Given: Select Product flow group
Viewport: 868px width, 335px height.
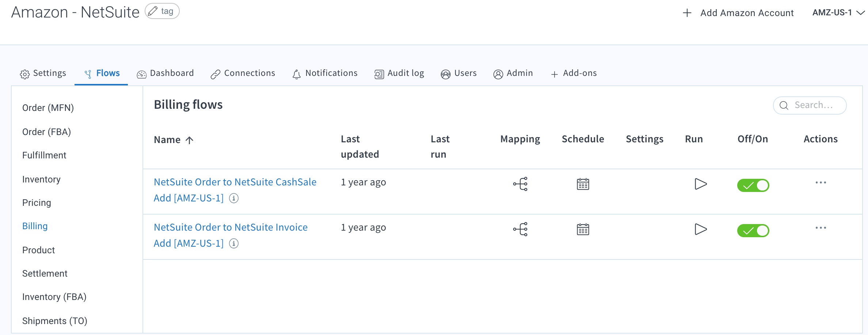Looking at the screenshot, I should [38, 250].
